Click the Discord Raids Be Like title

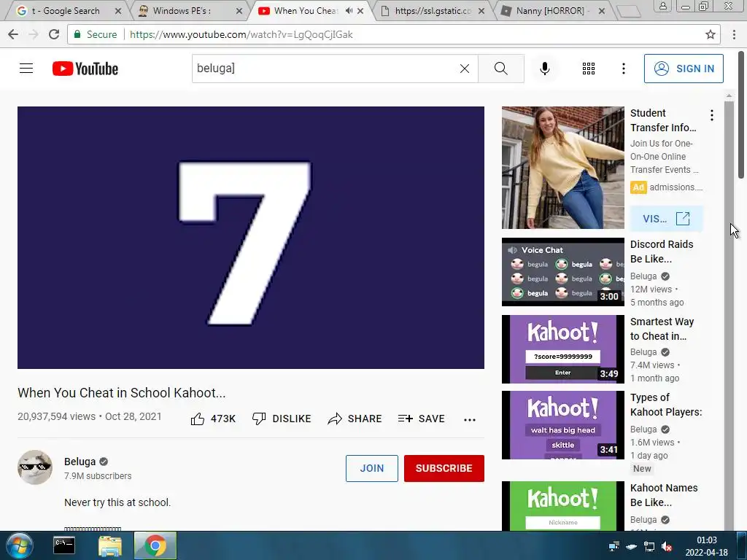(661, 252)
